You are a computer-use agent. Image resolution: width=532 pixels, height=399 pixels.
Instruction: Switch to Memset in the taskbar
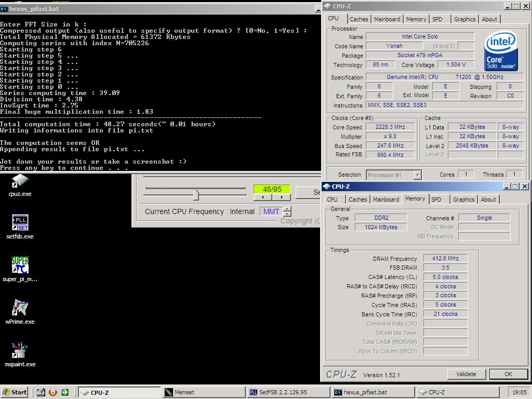coord(204,392)
